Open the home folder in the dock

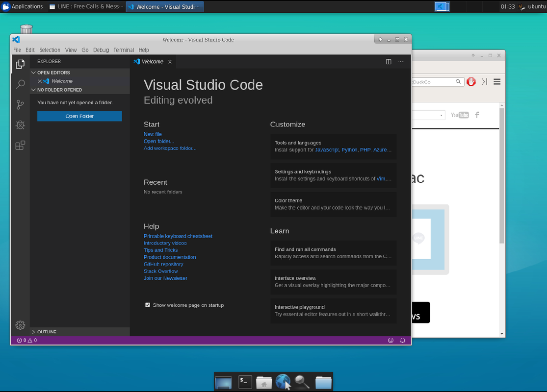tap(264, 382)
